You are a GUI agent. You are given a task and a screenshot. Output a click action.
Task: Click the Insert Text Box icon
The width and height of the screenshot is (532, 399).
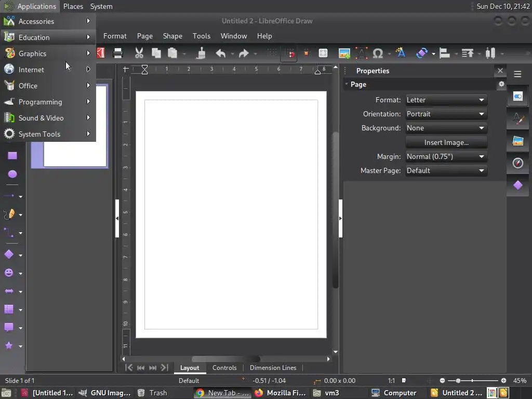[362, 54]
